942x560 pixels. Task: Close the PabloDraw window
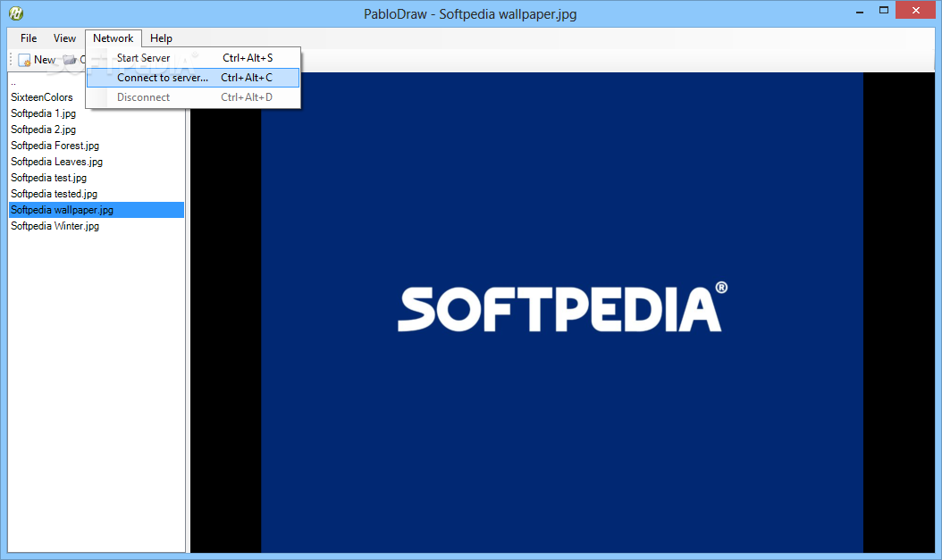click(915, 10)
